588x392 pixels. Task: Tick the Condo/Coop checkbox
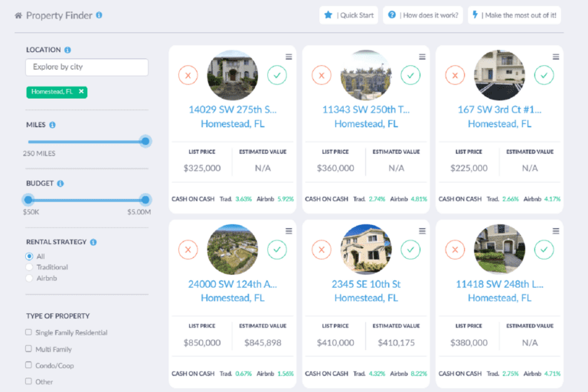(29, 365)
